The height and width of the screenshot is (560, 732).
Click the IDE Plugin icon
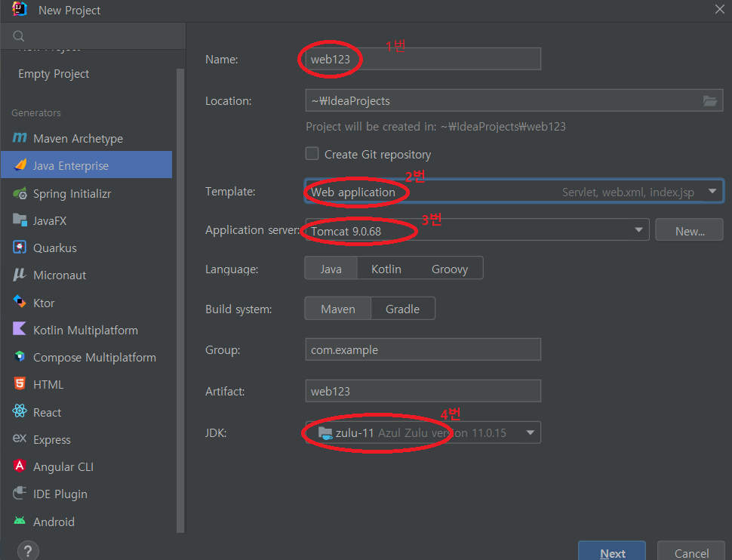pos(20,493)
